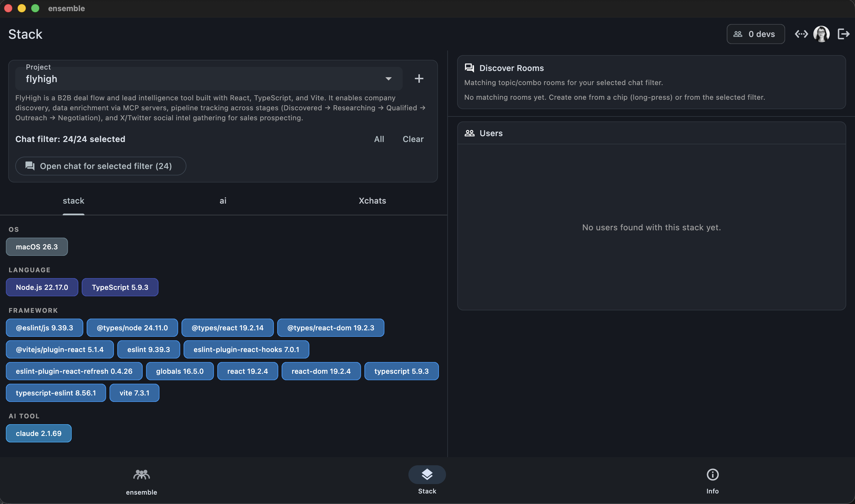855x504 pixels.
Task: Switch to the ai tab
Action: click(223, 200)
